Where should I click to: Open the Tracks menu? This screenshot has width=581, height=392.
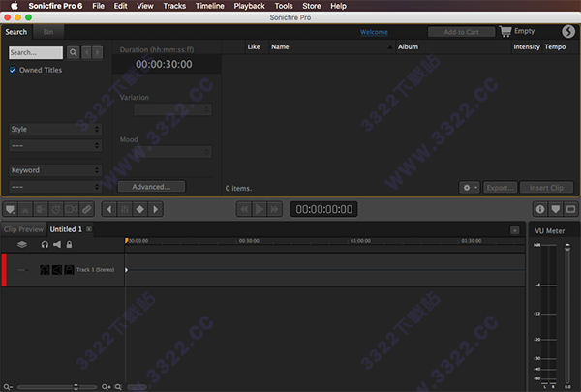click(174, 6)
